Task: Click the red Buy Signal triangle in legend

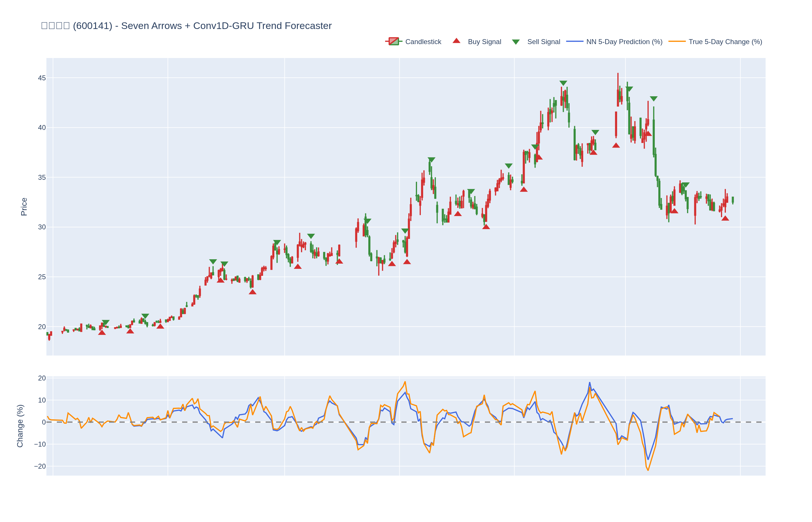Action: click(456, 41)
